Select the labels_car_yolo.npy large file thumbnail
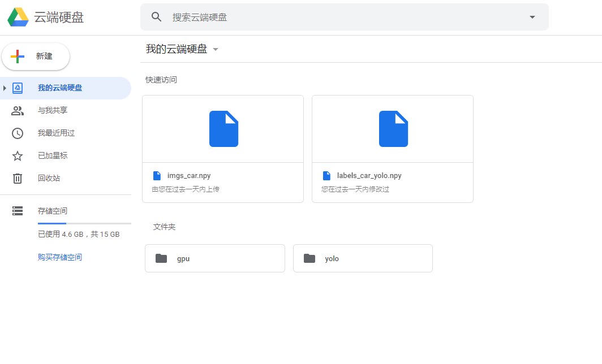 coord(393,129)
